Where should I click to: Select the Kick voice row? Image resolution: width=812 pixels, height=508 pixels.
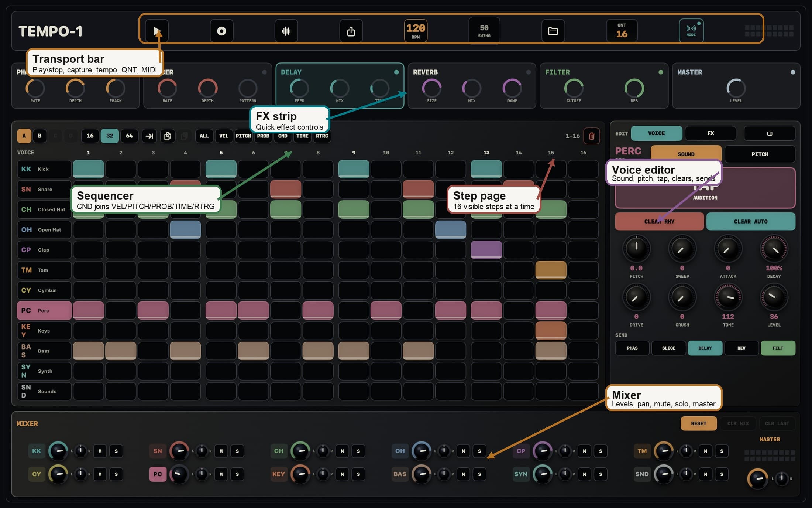pyautogui.click(x=44, y=169)
